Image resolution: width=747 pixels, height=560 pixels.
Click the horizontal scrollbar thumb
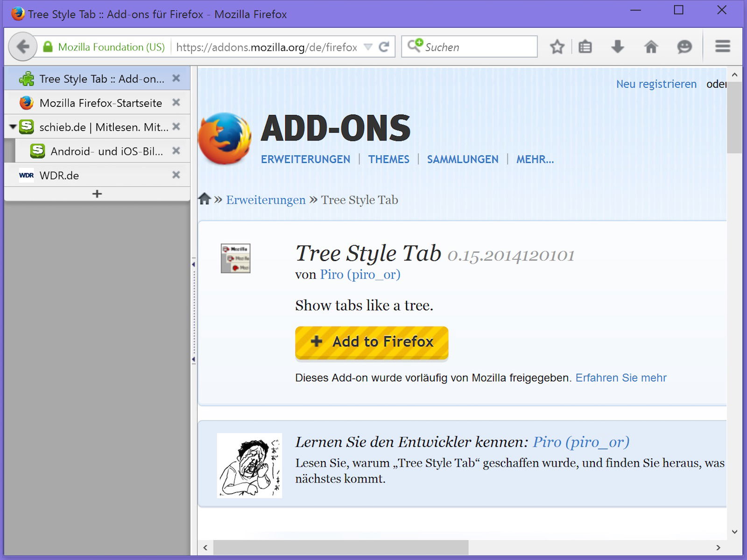point(341,547)
